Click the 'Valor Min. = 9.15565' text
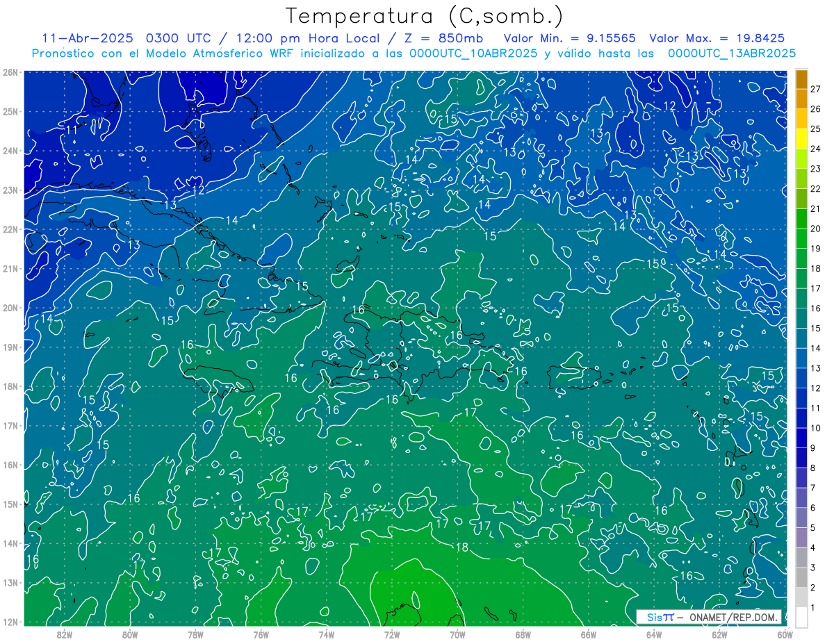Viewport: 834px width, 644px height. pos(569,38)
